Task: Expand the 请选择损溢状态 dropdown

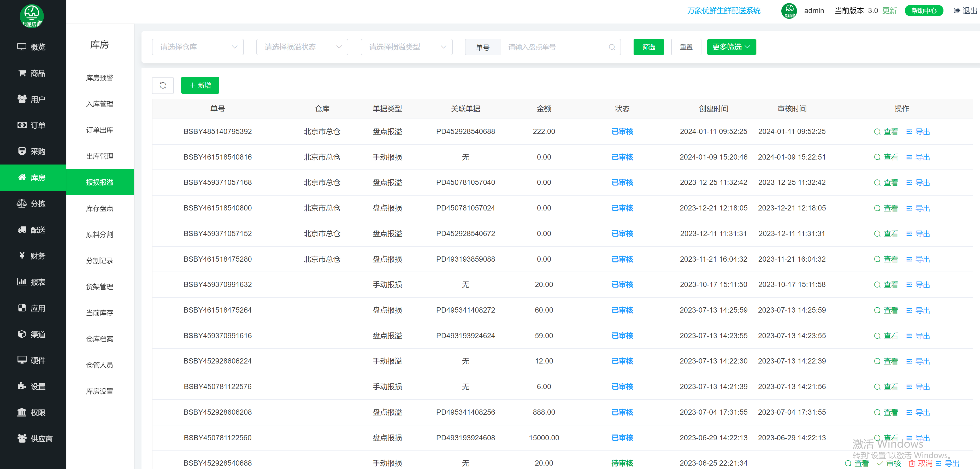Action: [302, 47]
